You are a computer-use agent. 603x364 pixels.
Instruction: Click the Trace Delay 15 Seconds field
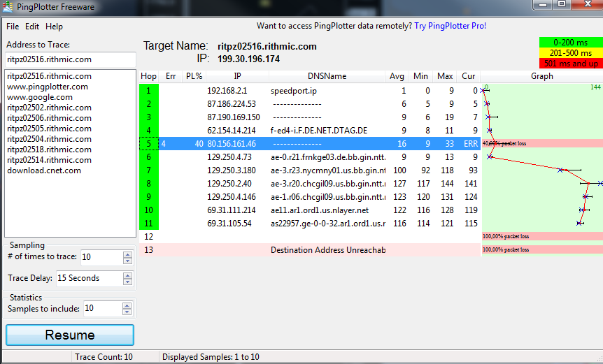click(x=90, y=278)
